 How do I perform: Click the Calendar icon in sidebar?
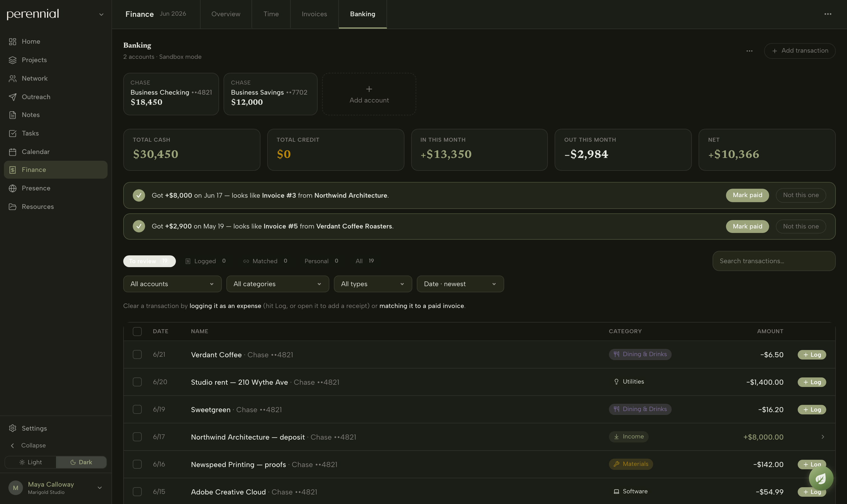[13, 152]
